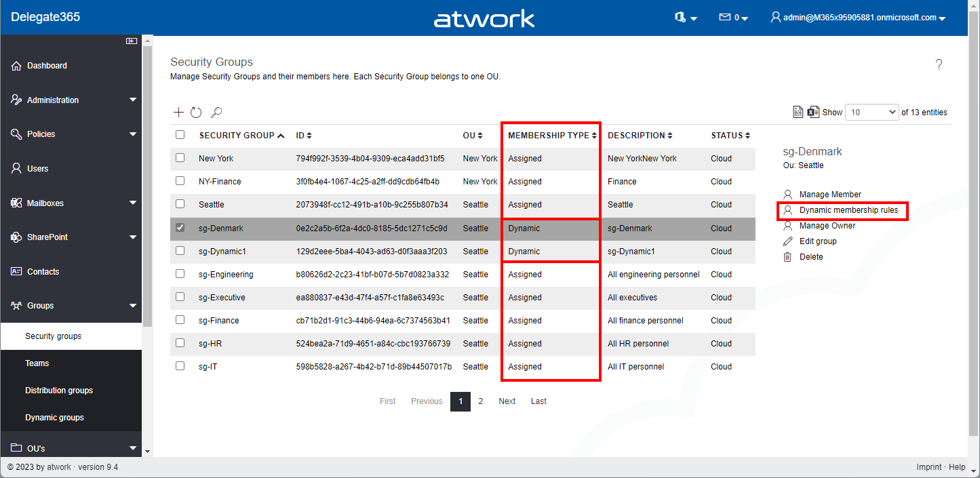Click the SharePoint icon in sidebar
Viewport: 980px width, 478px height.
(x=17, y=237)
